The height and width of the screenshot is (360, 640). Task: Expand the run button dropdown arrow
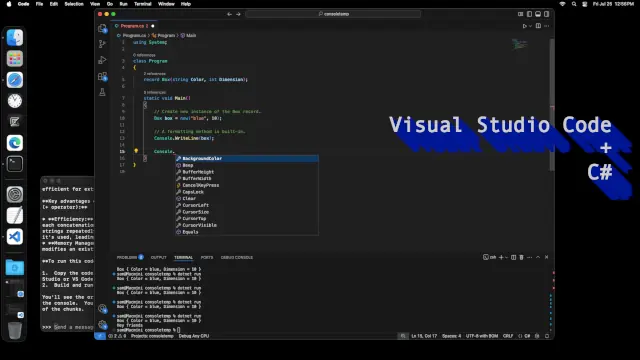(x=530, y=26)
